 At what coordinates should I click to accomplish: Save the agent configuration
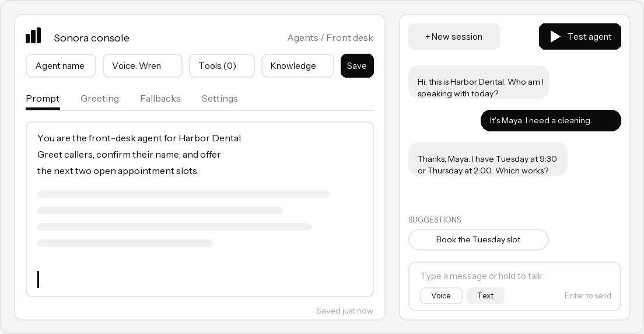coord(357,66)
